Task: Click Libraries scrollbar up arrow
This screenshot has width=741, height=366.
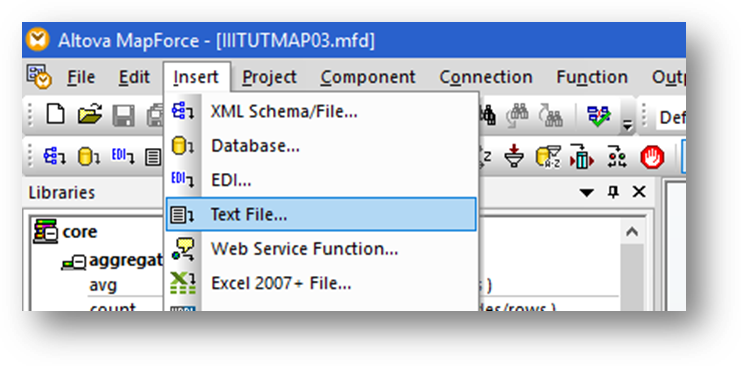Action: pyautogui.click(x=632, y=232)
